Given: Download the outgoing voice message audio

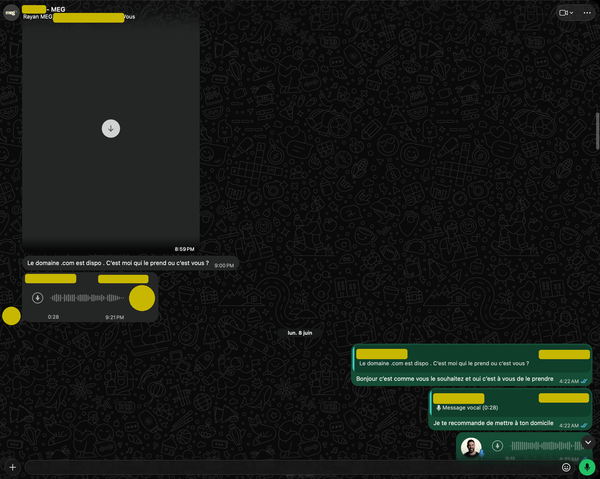Looking at the screenshot, I should point(497,446).
